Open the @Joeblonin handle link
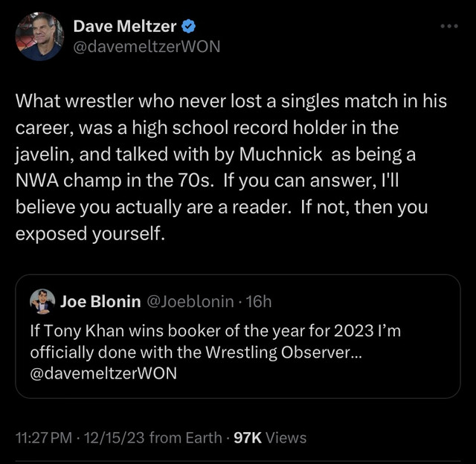The width and height of the screenshot is (476, 464). point(192,301)
